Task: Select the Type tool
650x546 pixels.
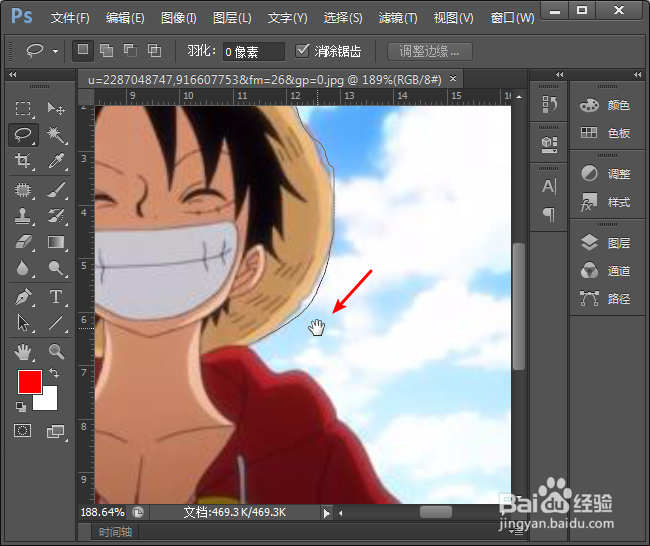Action: coord(56,297)
